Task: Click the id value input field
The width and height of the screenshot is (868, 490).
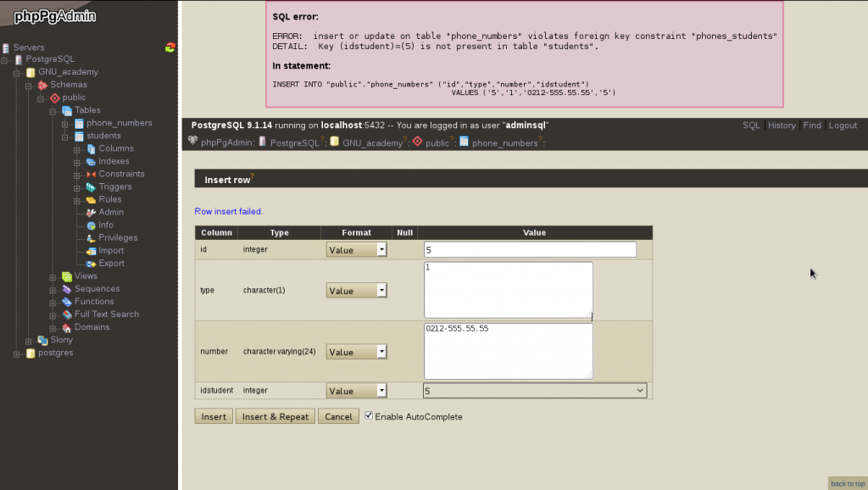Action: coord(530,250)
